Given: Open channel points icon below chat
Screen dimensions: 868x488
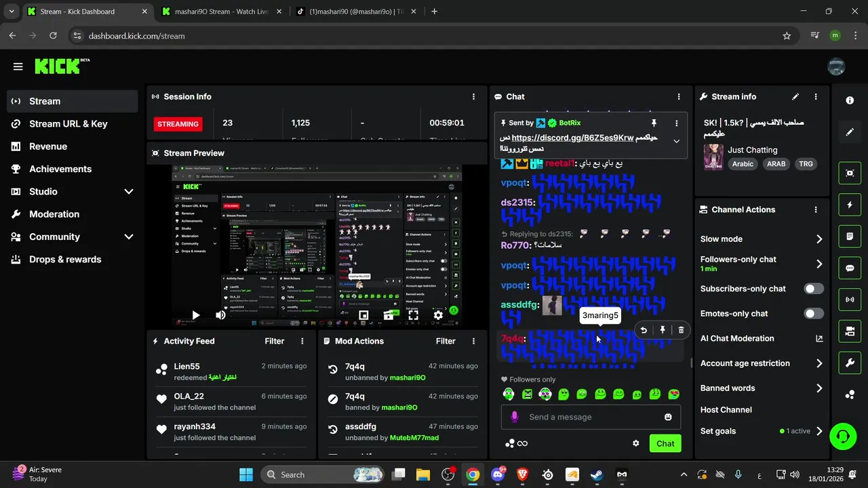Looking at the screenshot, I should [x=510, y=443].
